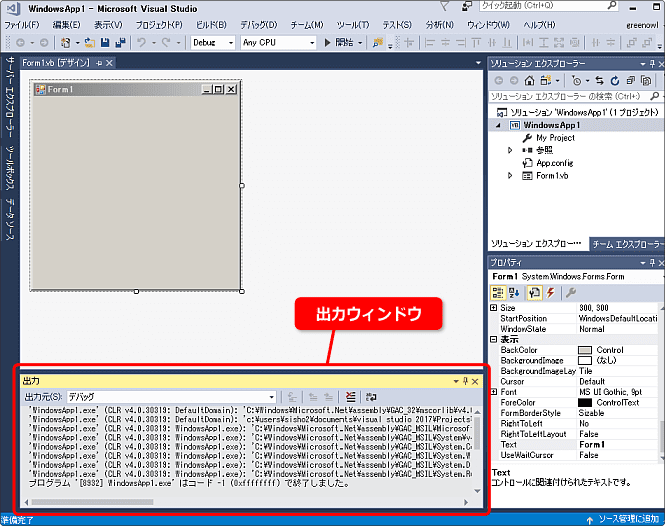
Task: Select the FormBorderStyle property row
Action: coord(575,413)
